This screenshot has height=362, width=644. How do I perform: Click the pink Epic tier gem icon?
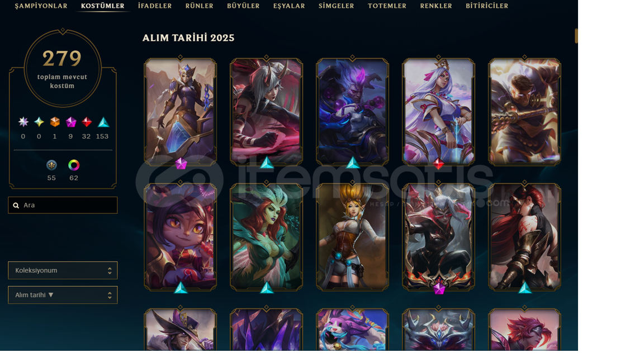(x=71, y=122)
